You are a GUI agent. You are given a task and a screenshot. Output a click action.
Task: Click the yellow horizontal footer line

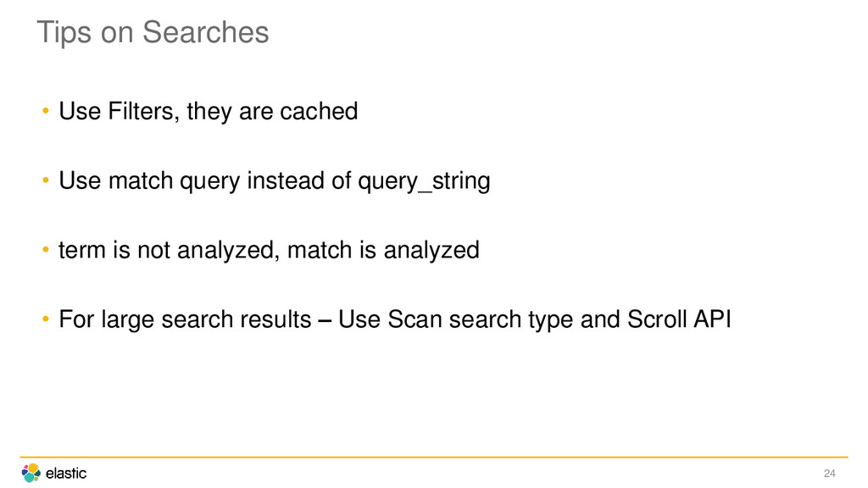point(434,457)
